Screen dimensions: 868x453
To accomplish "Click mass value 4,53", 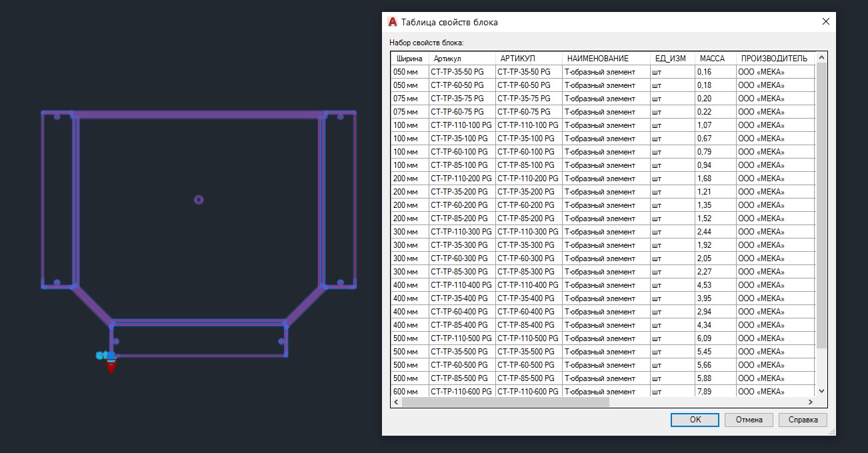I will coord(715,285).
